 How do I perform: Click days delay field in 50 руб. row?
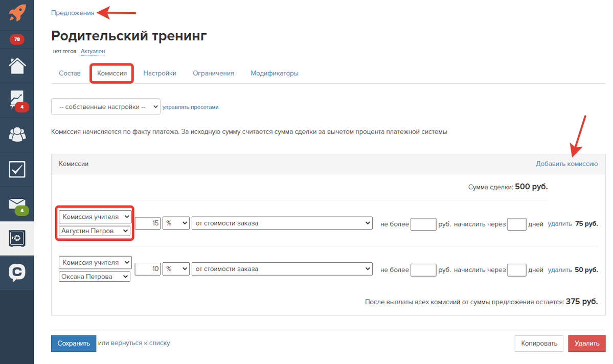click(x=516, y=270)
